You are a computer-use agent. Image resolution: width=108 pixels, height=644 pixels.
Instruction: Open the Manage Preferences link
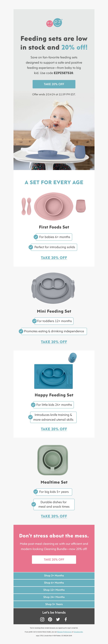click(x=64, y=632)
